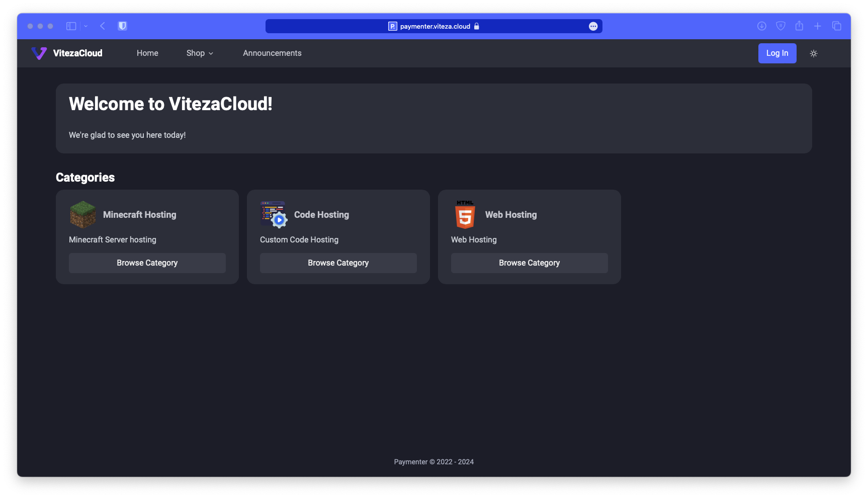The image size is (868, 498).
Task: Click the Paymenter site favicon in address bar
Action: point(393,26)
